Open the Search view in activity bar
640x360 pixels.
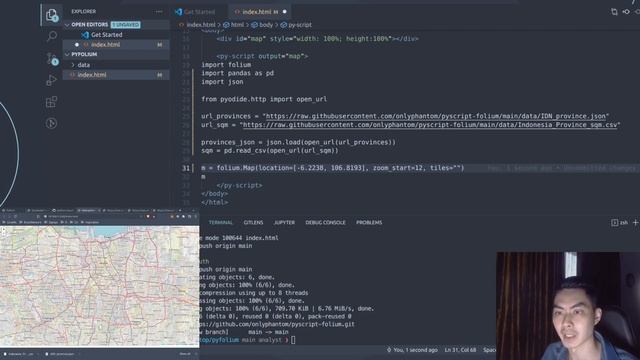[52, 37]
